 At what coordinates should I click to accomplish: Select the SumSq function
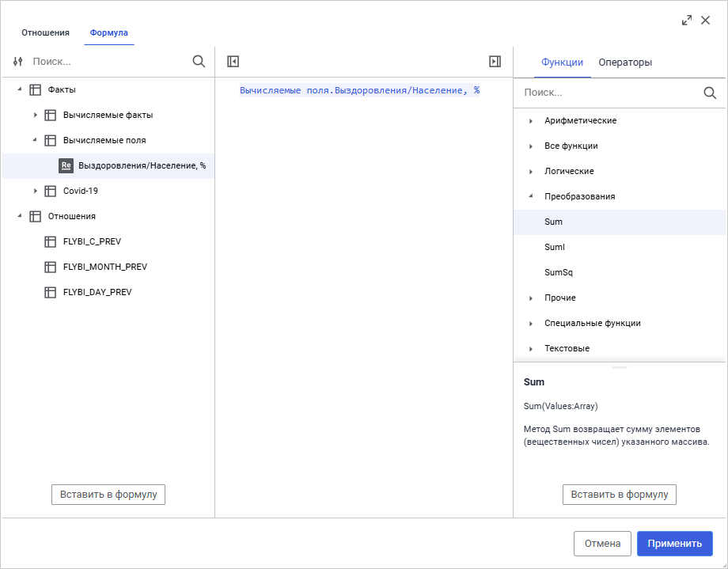coord(559,272)
